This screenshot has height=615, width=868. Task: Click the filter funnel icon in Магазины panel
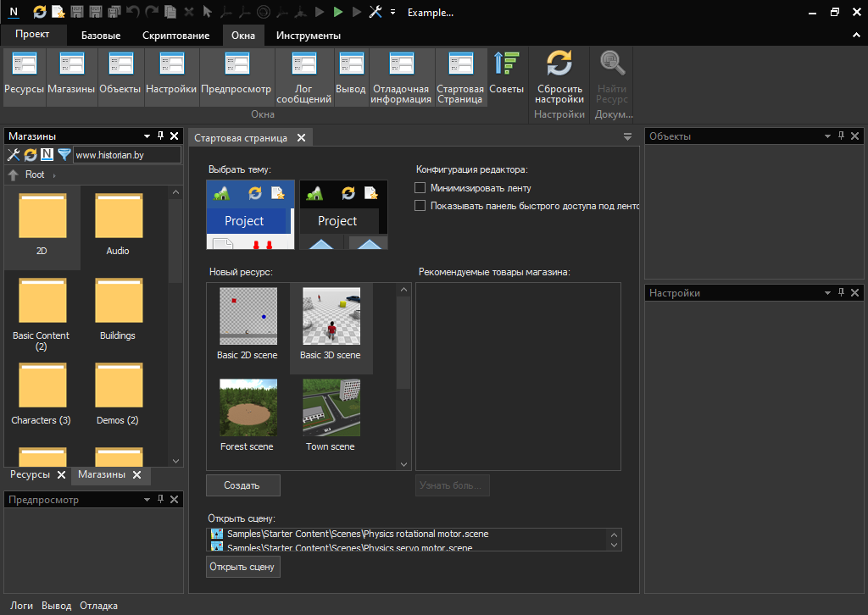[x=64, y=155]
